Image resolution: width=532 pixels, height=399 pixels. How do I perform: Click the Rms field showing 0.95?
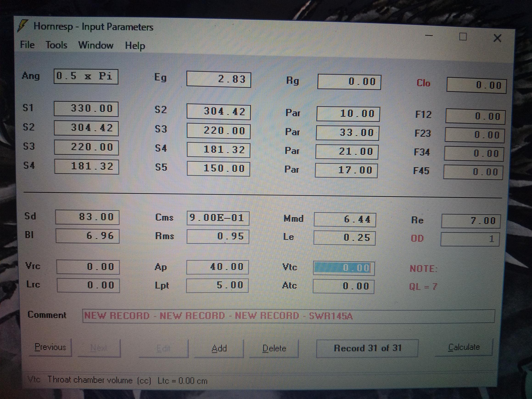click(218, 236)
